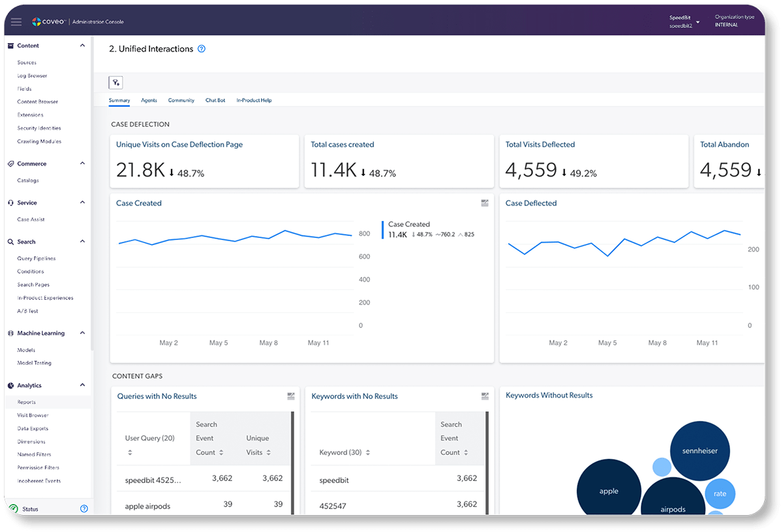783x532 pixels.
Task: Open the SpeedBit organization dropdown
Action: [698, 22]
